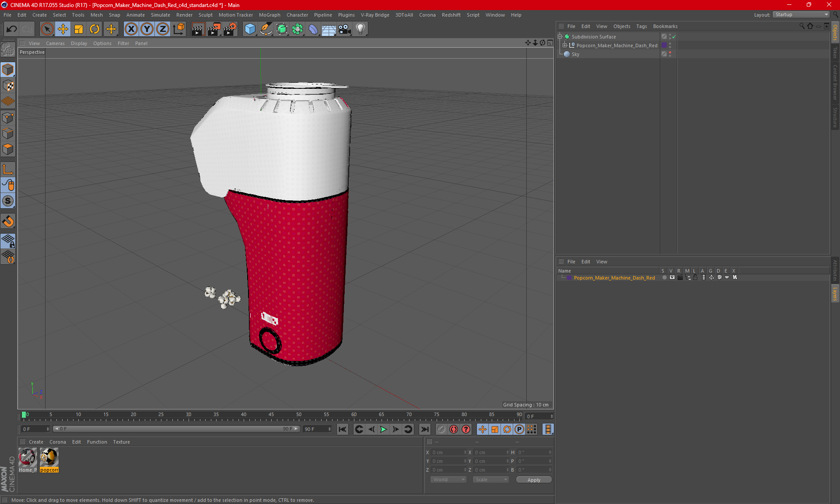
Task: Activate the Scale tool
Action: (x=79, y=29)
